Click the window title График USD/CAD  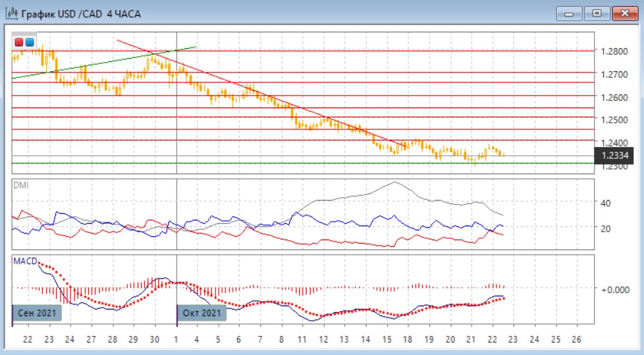pyautogui.click(x=80, y=14)
